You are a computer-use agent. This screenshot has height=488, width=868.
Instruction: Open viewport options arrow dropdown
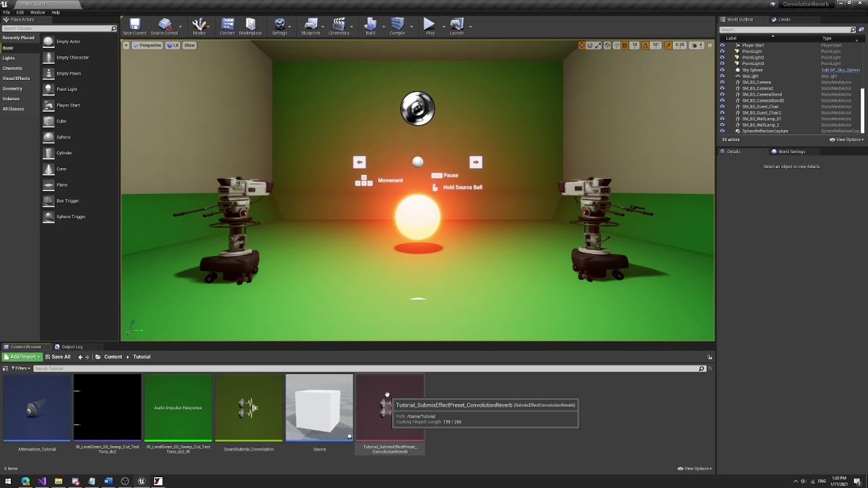[126, 45]
